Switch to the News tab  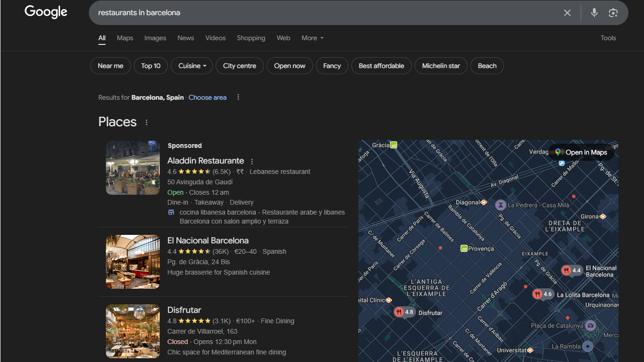[186, 38]
